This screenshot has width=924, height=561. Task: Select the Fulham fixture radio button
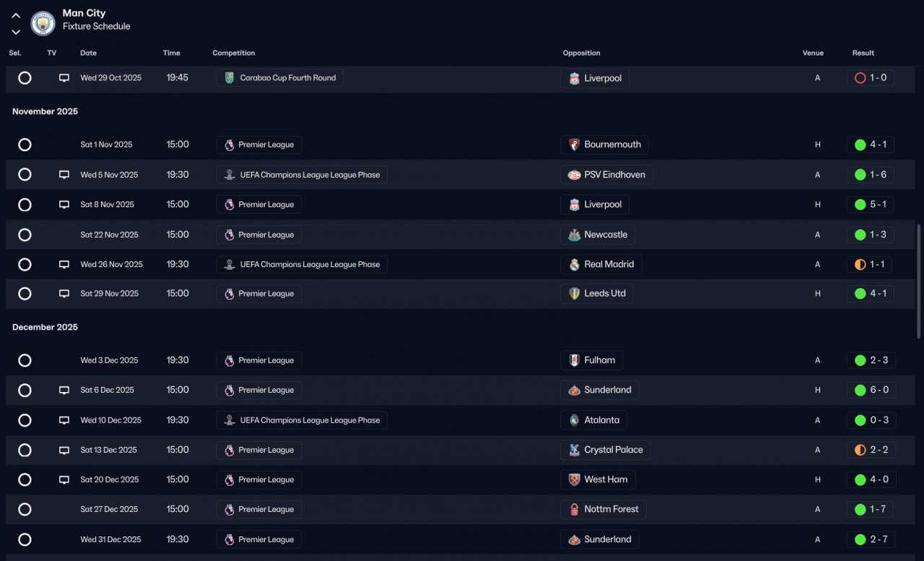tap(25, 360)
